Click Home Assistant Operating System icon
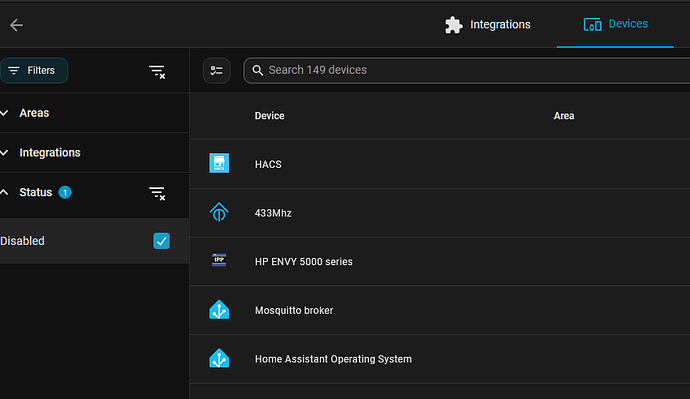 tap(219, 358)
